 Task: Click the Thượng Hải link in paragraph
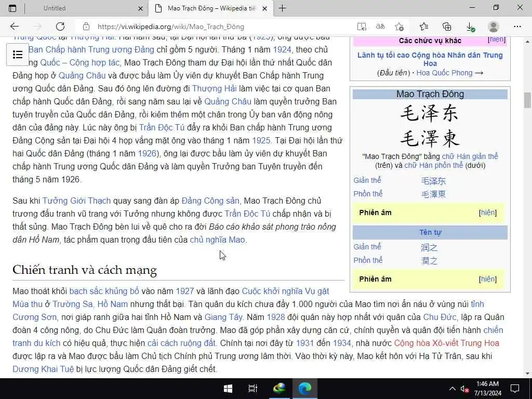click(x=214, y=88)
